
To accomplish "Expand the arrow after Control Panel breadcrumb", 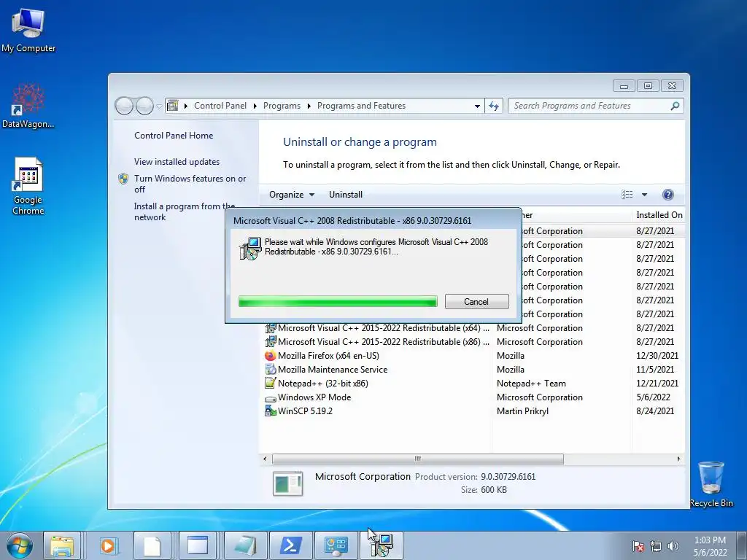I will point(255,106).
